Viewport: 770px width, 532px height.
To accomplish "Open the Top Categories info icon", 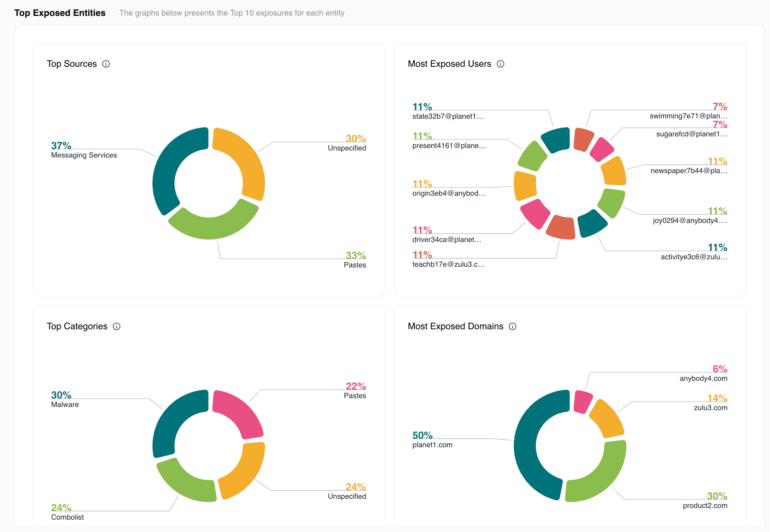I will [117, 326].
